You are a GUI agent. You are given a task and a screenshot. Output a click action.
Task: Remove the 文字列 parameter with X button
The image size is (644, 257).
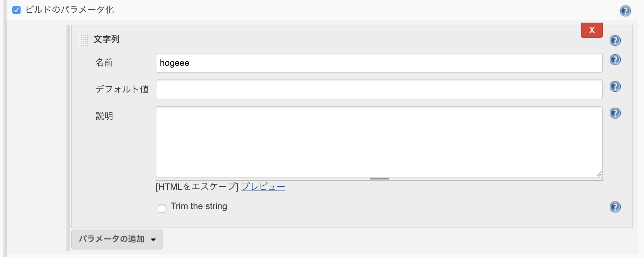point(592,30)
